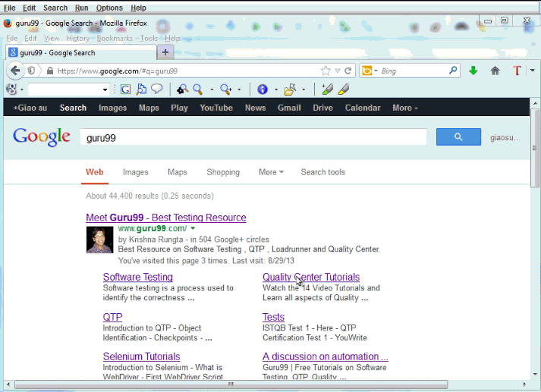The image size is (541, 392).
Task: Open Search tools options
Action: point(322,172)
